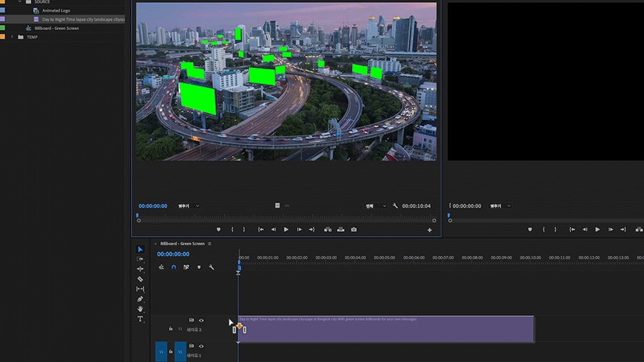Click the Export Frame camera icon
Screen dimensions: 644x362
pos(353,230)
